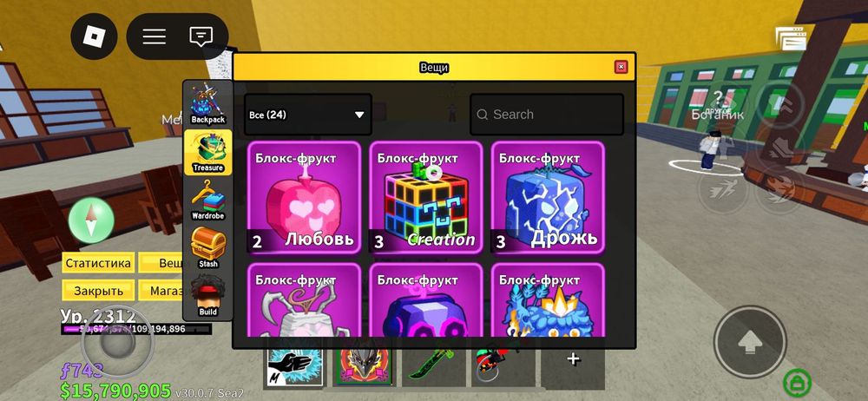Screen dimensions: 868x401
Task: Select the Treasure sidebar tab
Action: click(x=208, y=152)
